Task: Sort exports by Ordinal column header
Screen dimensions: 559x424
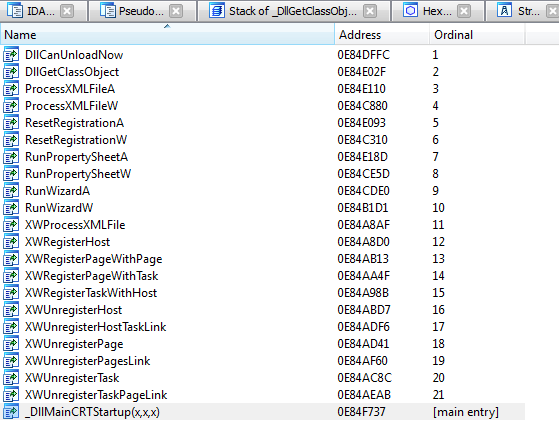Action: [x=477, y=35]
